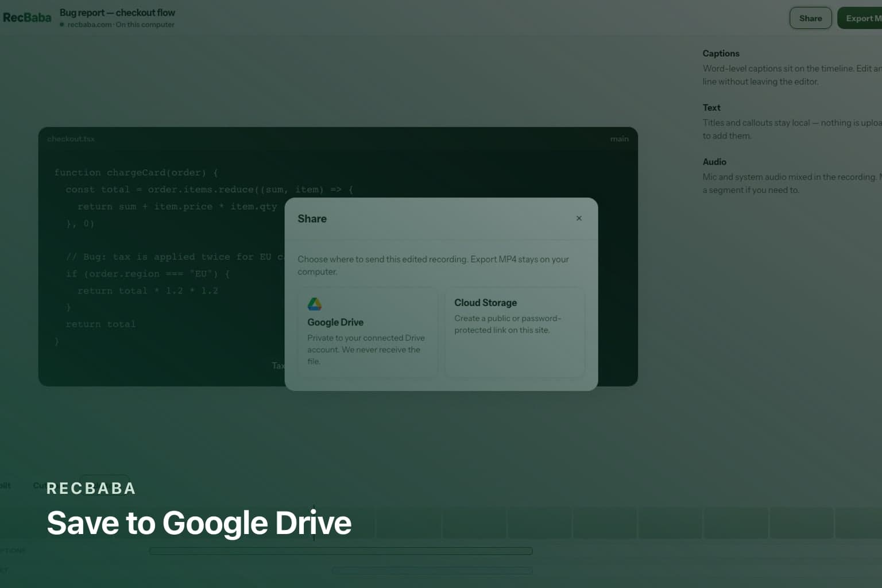Click the code line "return total * 1.2 * 1.2"
Screen dimensions: 882x588
148,291
